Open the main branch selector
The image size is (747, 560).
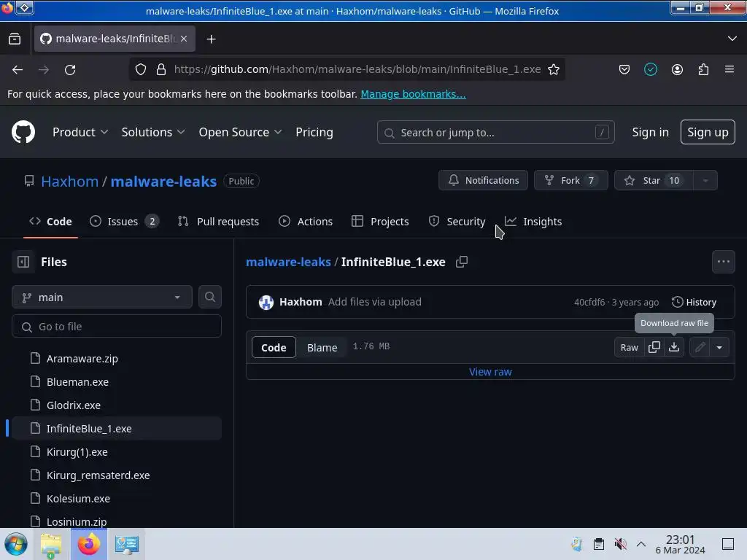tap(102, 297)
